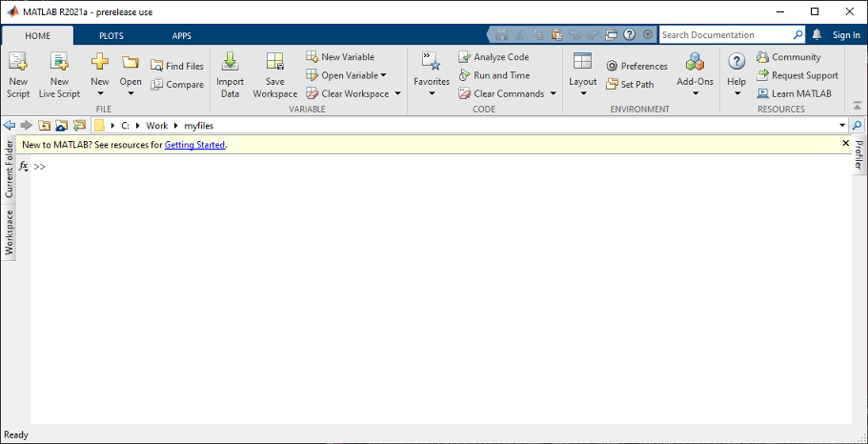Expand the Clear Commands dropdown arrow

point(553,93)
